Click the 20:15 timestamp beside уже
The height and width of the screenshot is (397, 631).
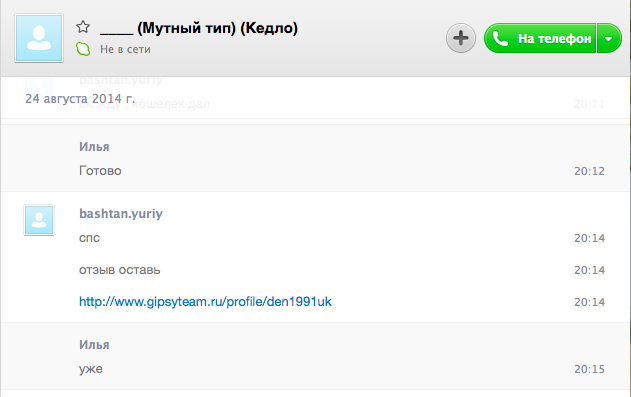(589, 369)
